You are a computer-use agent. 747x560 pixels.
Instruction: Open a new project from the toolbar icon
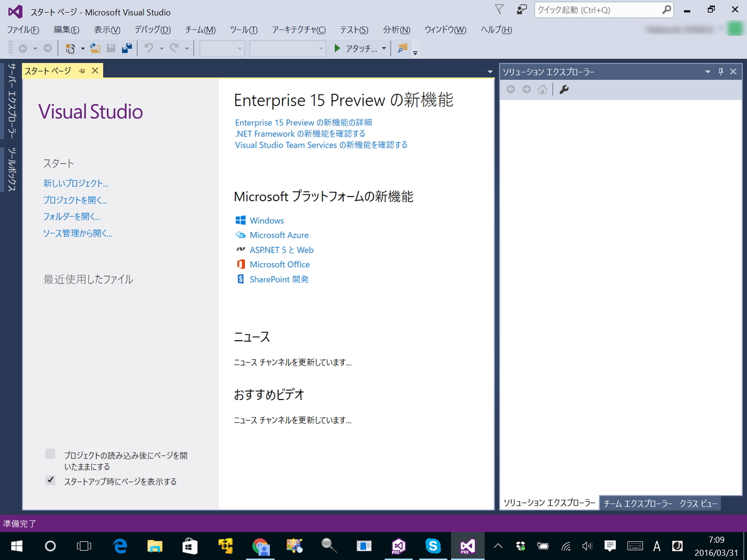70,48
